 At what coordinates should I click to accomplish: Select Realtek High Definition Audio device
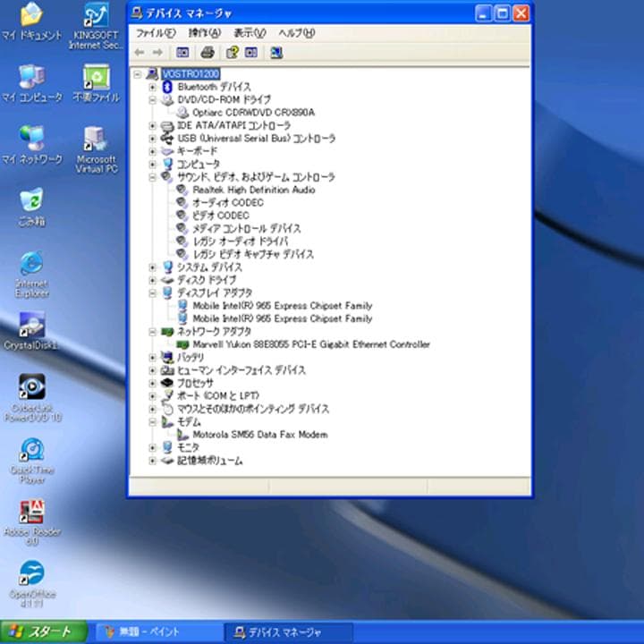pos(254,190)
